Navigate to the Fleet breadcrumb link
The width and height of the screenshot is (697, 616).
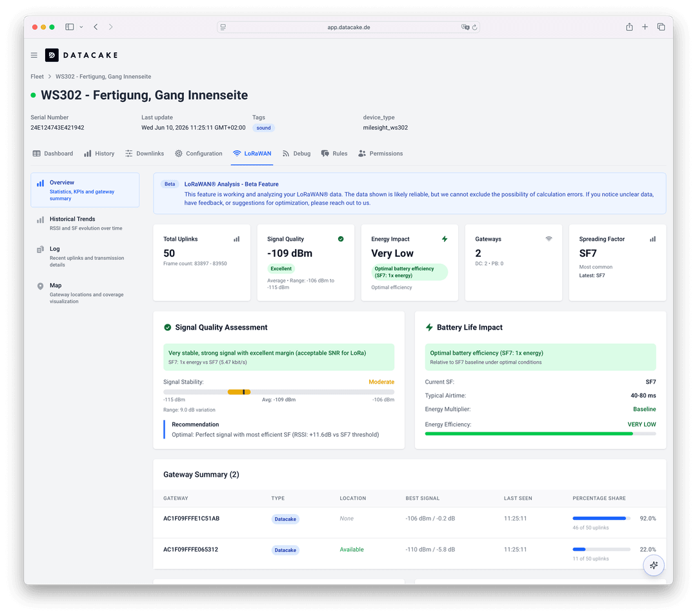[37, 76]
